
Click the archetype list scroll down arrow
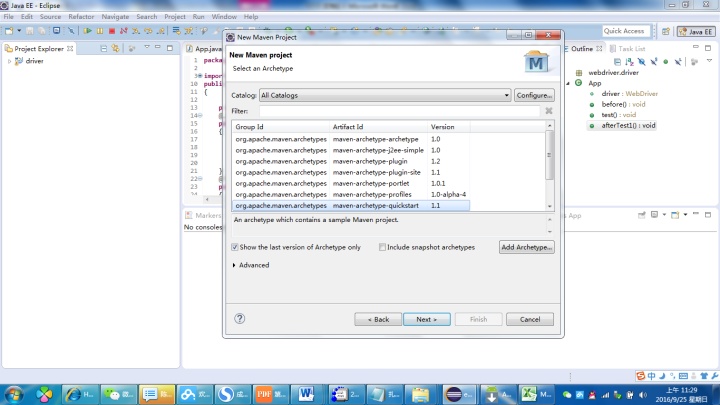point(550,207)
